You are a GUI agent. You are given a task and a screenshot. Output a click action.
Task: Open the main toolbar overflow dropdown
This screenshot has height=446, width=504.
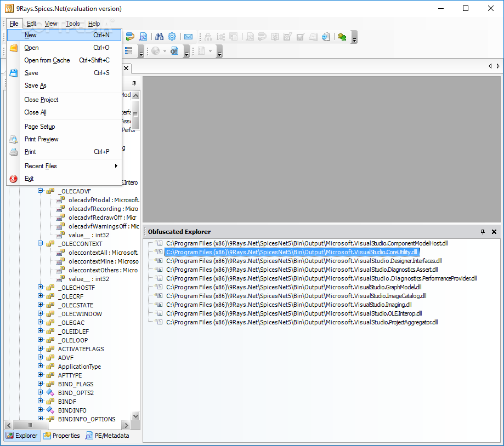tap(354, 37)
